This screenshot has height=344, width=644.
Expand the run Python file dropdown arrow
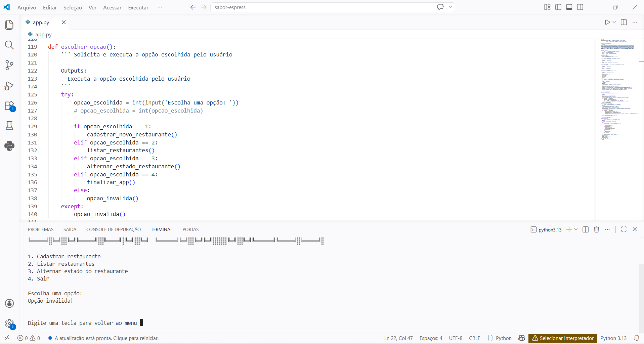point(614,22)
